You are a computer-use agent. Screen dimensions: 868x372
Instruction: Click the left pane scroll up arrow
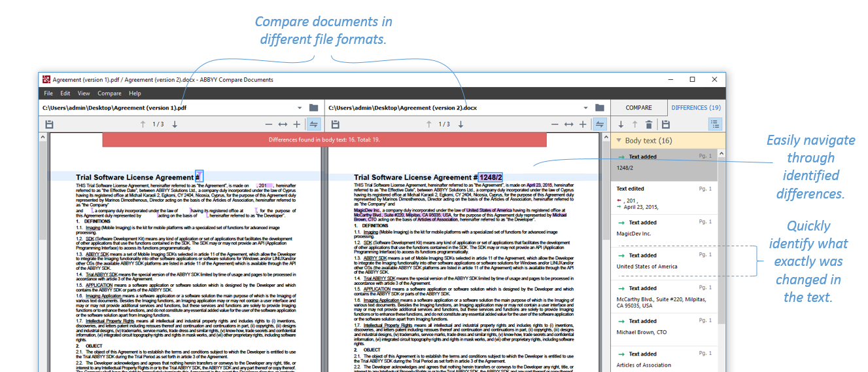tap(44, 138)
